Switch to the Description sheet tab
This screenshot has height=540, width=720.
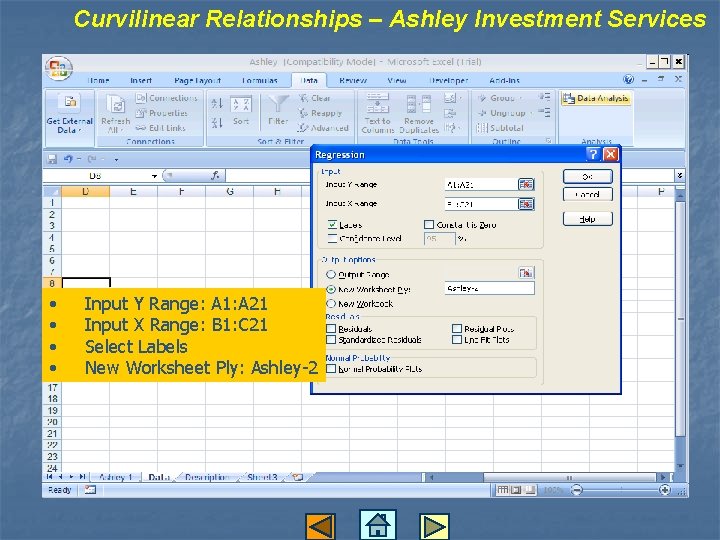tap(207, 477)
